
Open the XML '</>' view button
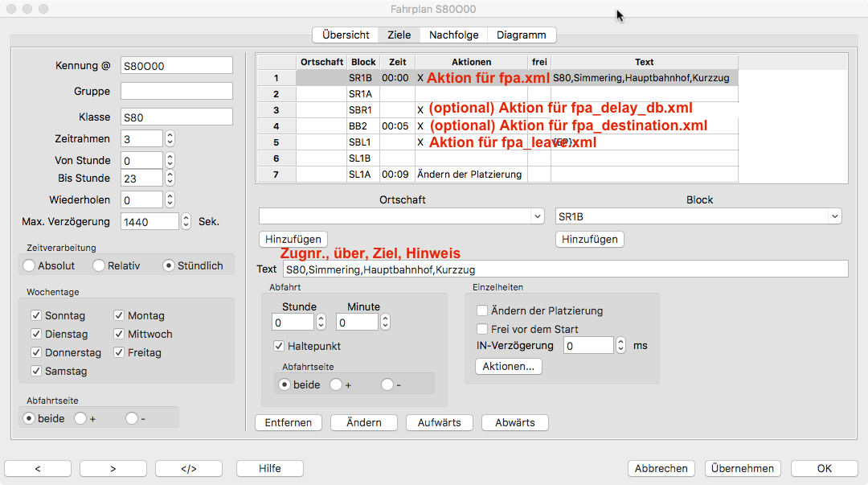188,468
